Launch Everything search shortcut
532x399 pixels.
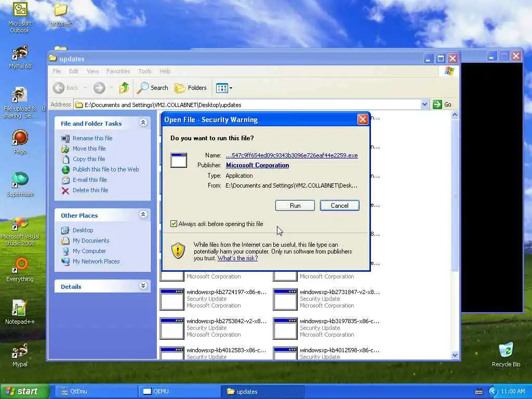click(x=20, y=270)
